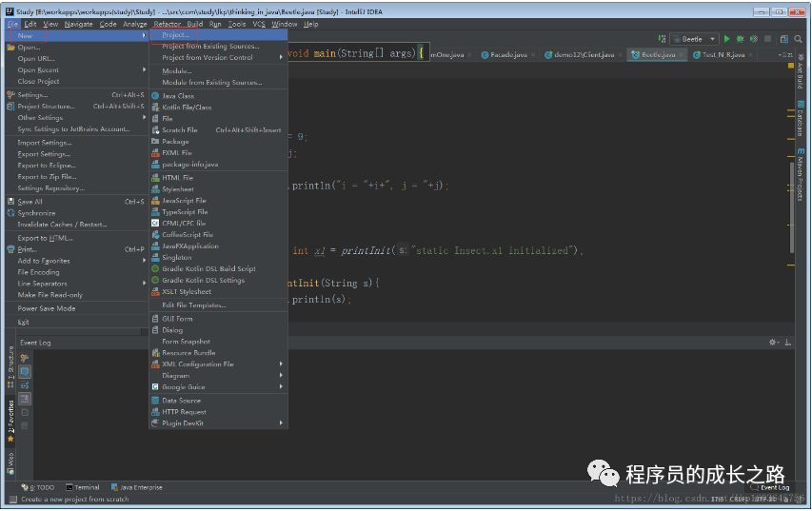Expand Other Settings submenu

[76, 118]
